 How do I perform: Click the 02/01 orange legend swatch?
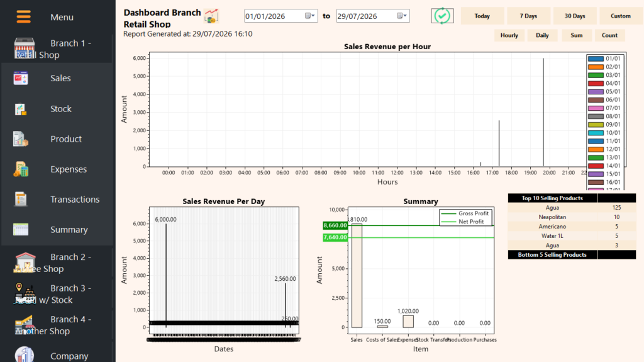click(596, 67)
